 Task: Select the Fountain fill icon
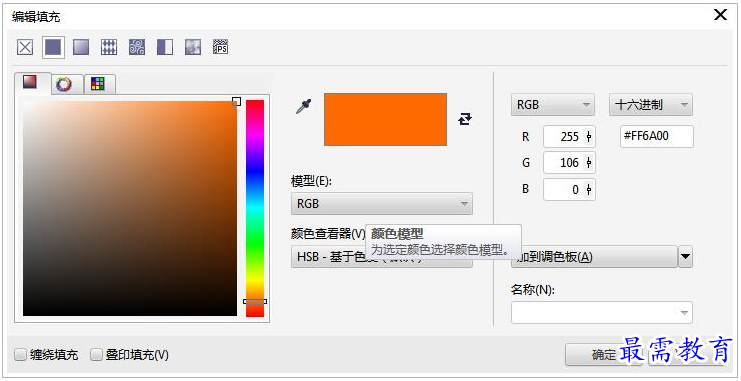pos(81,47)
